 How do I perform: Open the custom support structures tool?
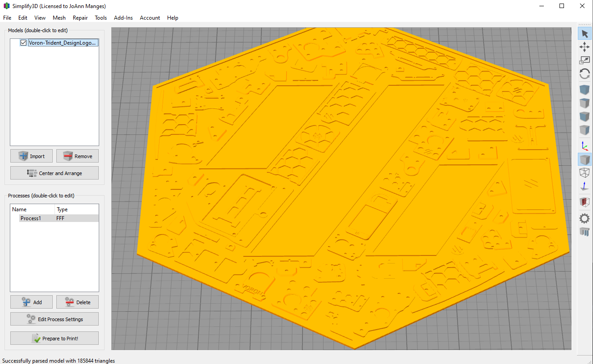pos(585,232)
